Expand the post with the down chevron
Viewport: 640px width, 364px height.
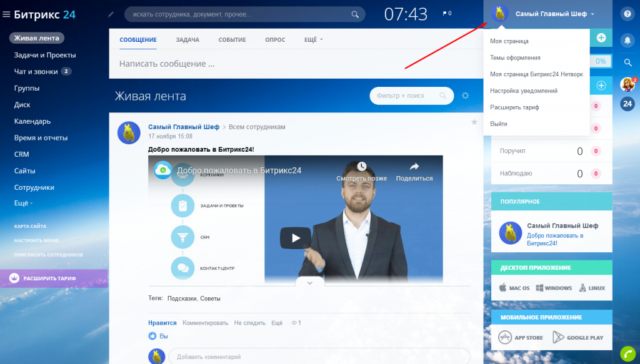310,283
